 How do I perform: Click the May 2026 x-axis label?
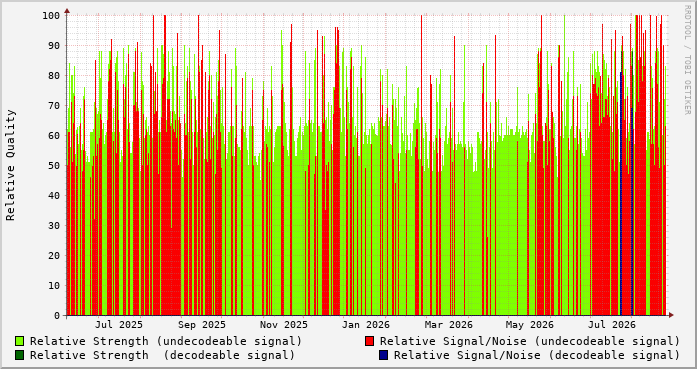click(530, 325)
